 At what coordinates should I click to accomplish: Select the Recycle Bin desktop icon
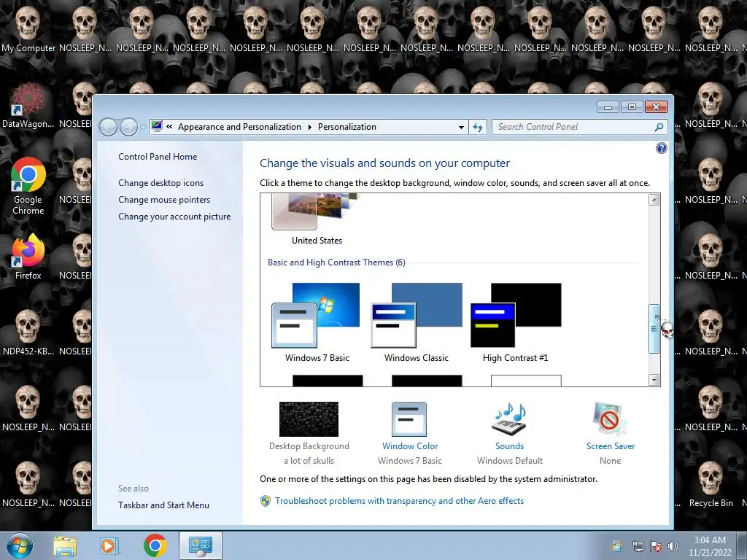coord(711,484)
